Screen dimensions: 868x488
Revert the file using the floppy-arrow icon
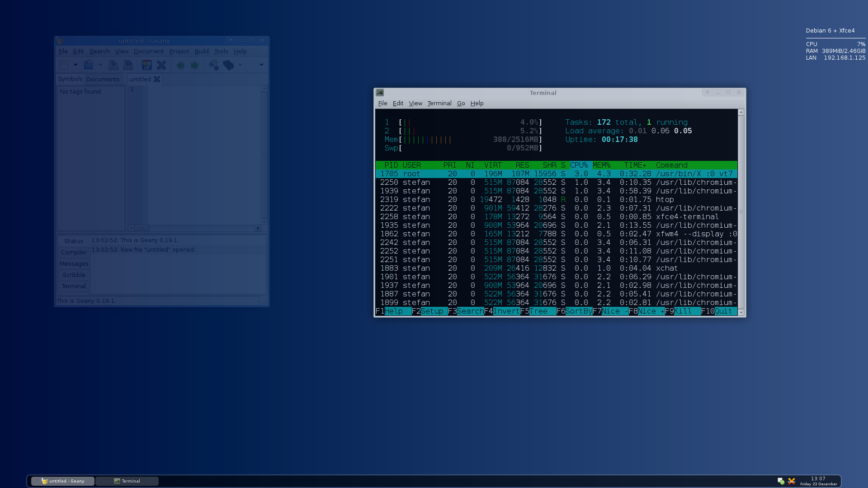point(146,65)
